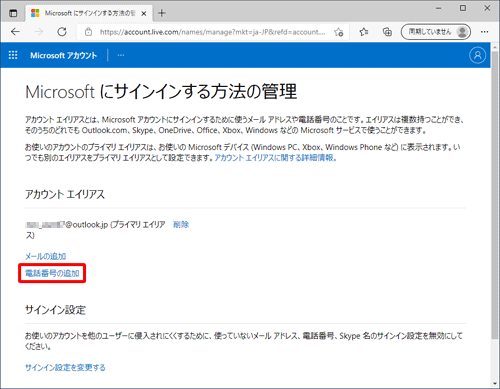Open アカウント エイリアスに関する詳細情報 link
The image size is (500, 389).
click(275, 158)
